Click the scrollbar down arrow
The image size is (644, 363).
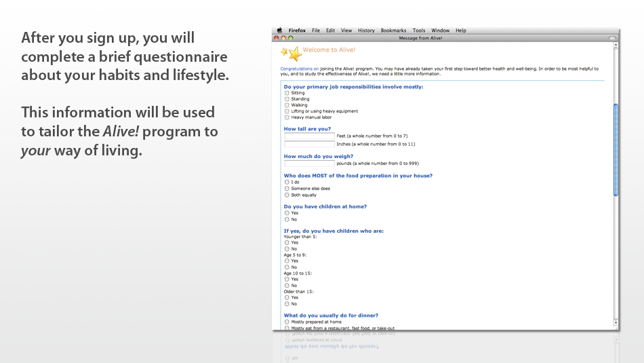[616, 325]
